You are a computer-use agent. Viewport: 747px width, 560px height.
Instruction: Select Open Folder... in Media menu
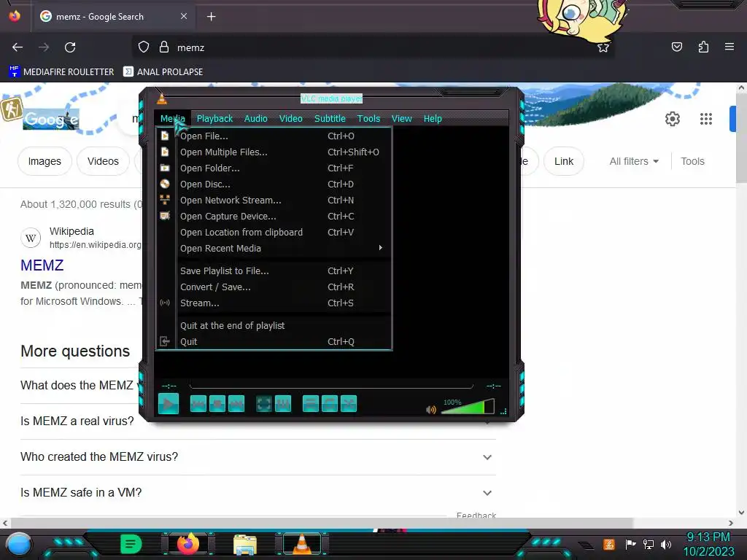(x=285, y=168)
